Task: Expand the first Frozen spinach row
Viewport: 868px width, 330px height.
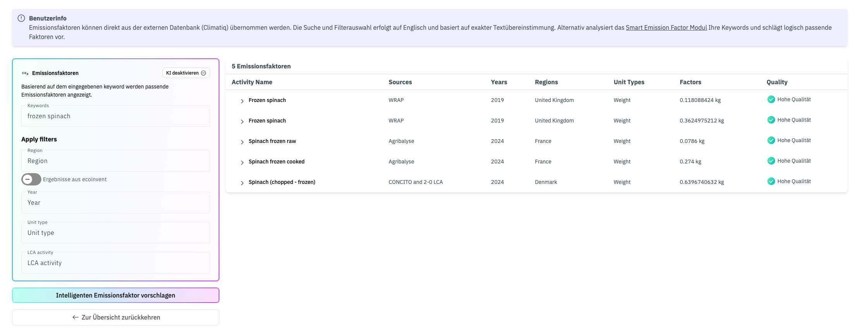Action: point(242,101)
